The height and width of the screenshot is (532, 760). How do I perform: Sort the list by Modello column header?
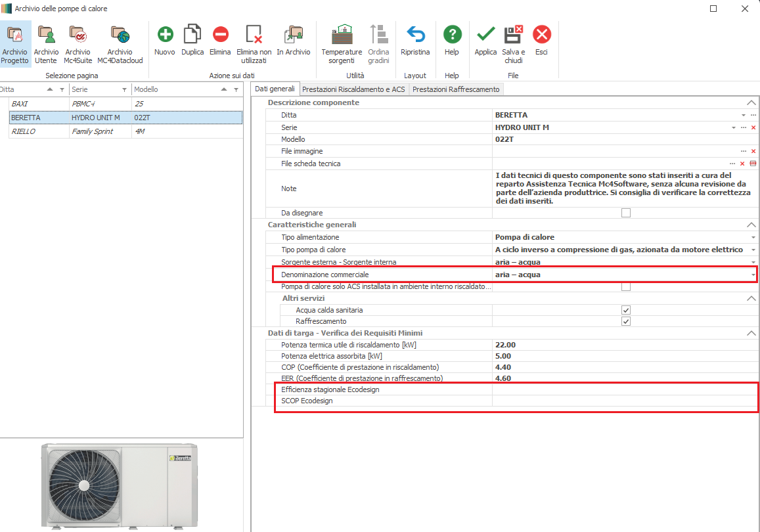(x=174, y=89)
